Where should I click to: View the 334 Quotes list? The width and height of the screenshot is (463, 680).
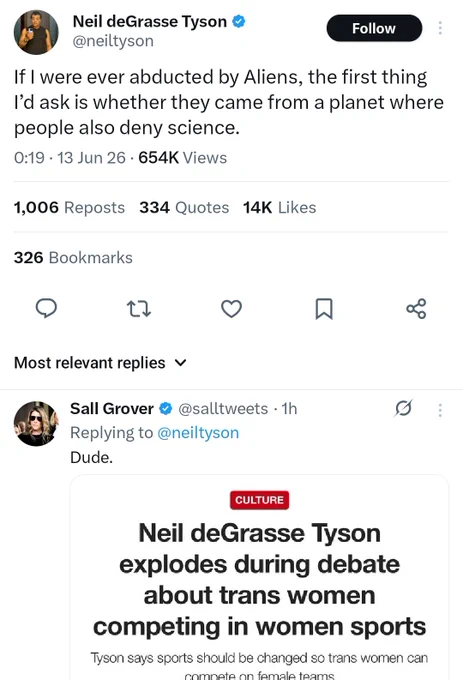pos(184,207)
